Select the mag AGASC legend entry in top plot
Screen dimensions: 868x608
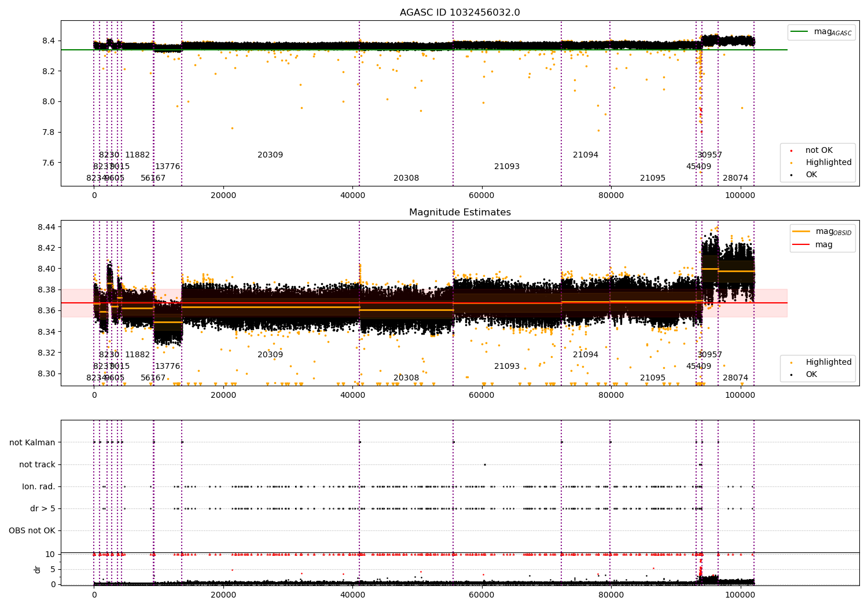822,32
